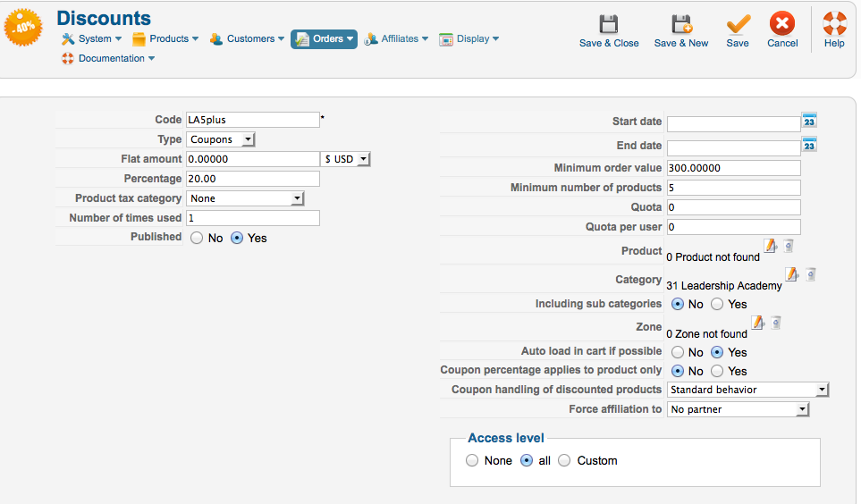This screenshot has width=861, height=504.
Task: Click the orange Save checkmark icon
Action: click(738, 24)
